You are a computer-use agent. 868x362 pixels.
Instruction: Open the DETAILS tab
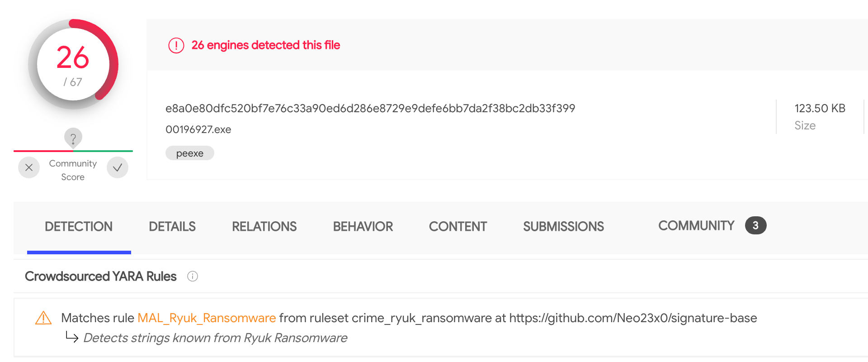coord(172,226)
